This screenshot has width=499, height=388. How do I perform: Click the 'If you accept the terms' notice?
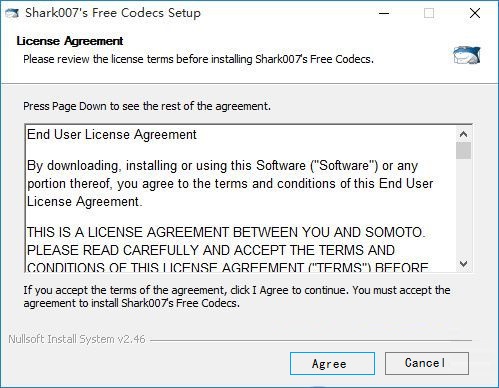pyautogui.click(x=237, y=296)
